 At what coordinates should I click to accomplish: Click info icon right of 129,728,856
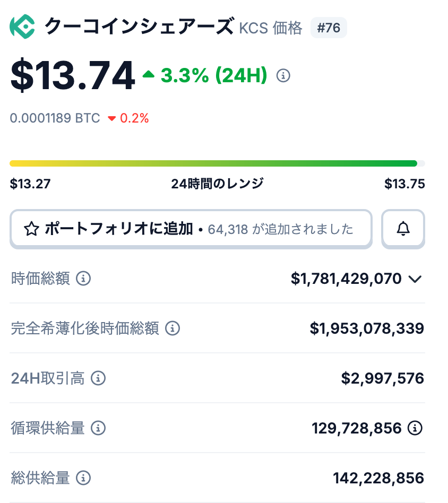click(x=415, y=428)
